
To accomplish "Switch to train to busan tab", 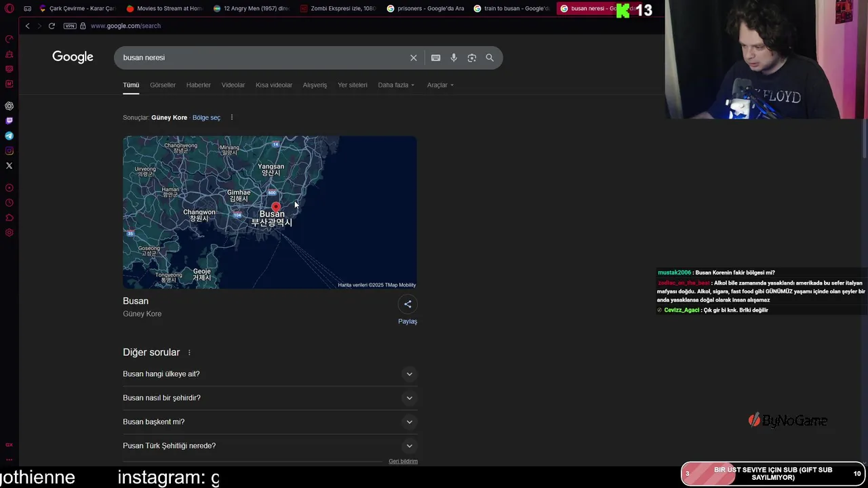I will [x=511, y=9].
